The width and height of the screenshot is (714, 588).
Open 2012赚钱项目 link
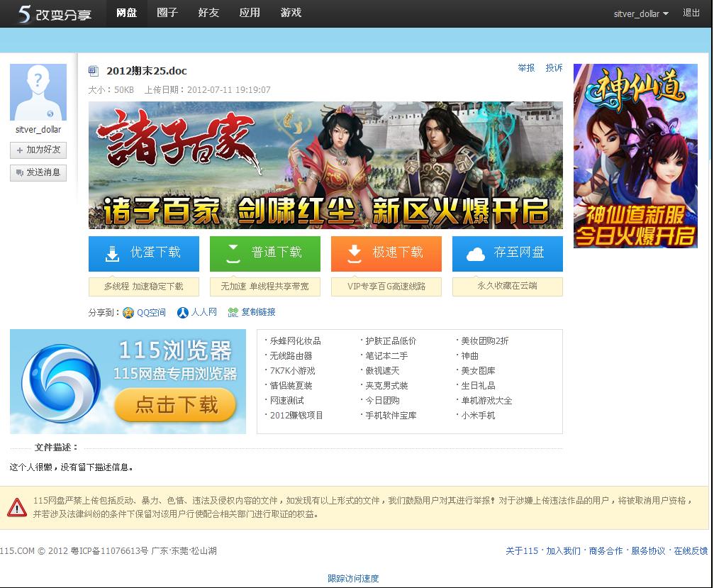tap(296, 416)
